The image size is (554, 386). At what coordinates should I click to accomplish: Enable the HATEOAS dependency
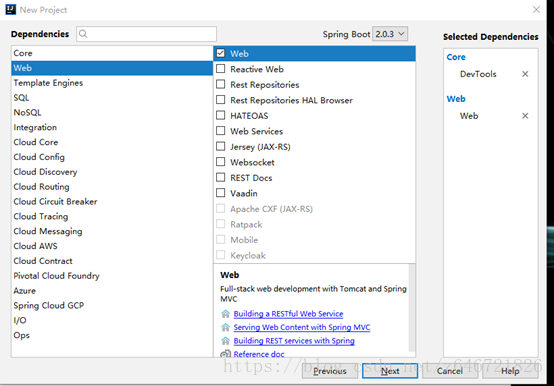coord(220,115)
